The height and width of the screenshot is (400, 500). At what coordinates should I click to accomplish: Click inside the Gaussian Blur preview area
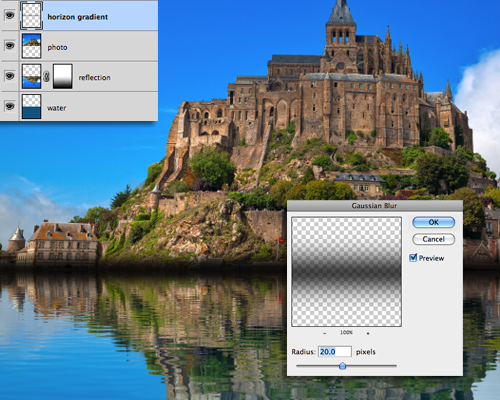346,272
